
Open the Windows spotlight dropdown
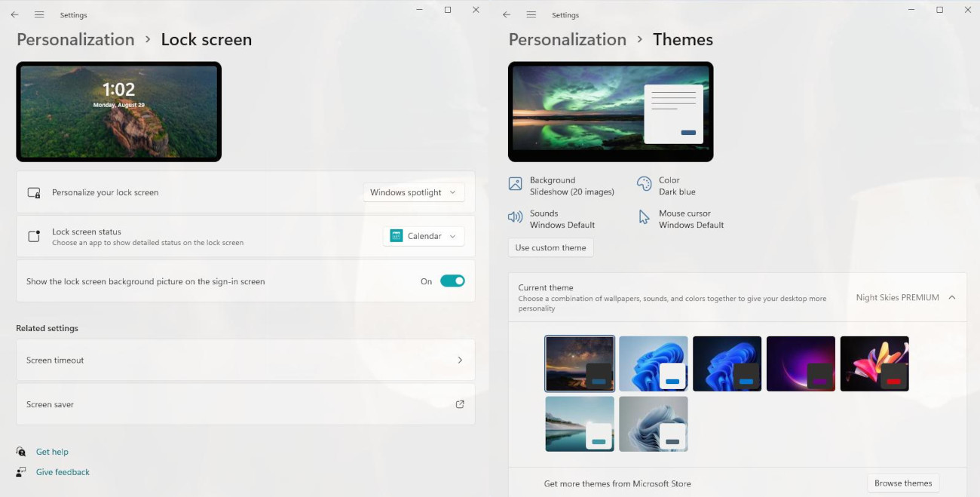coord(414,192)
